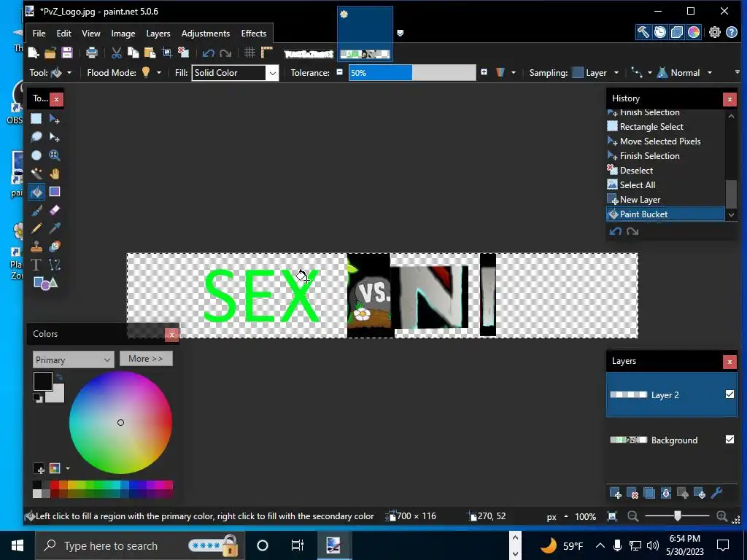Click the Tolerance 50% slider bar

pyautogui.click(x=412, y=73)
